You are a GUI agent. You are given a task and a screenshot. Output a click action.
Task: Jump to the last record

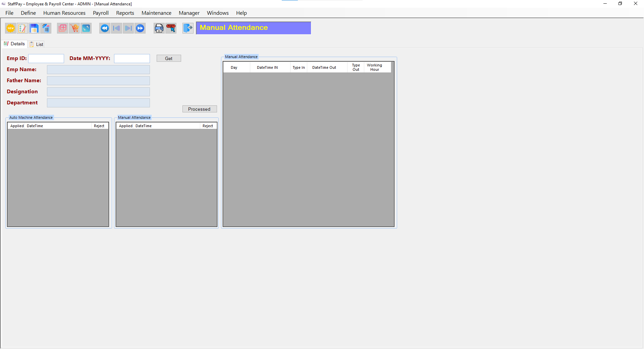140,28
